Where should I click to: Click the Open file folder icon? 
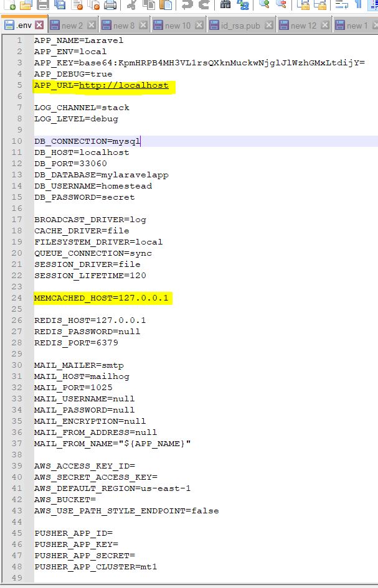(x=26, y=4)
